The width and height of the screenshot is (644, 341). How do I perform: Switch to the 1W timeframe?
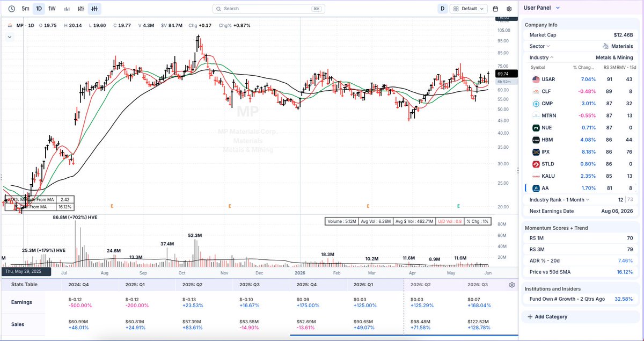52,9
